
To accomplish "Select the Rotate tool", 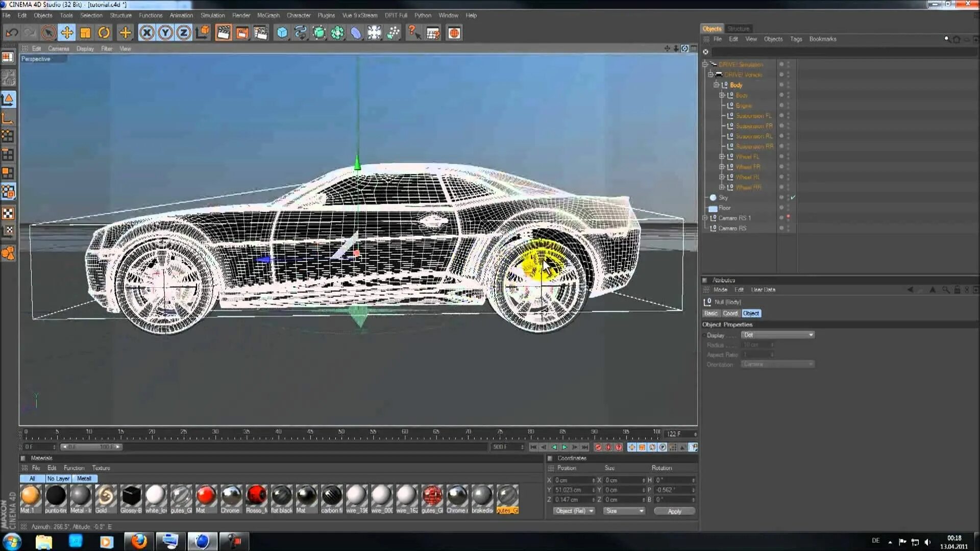I will [x=104, y=33].
